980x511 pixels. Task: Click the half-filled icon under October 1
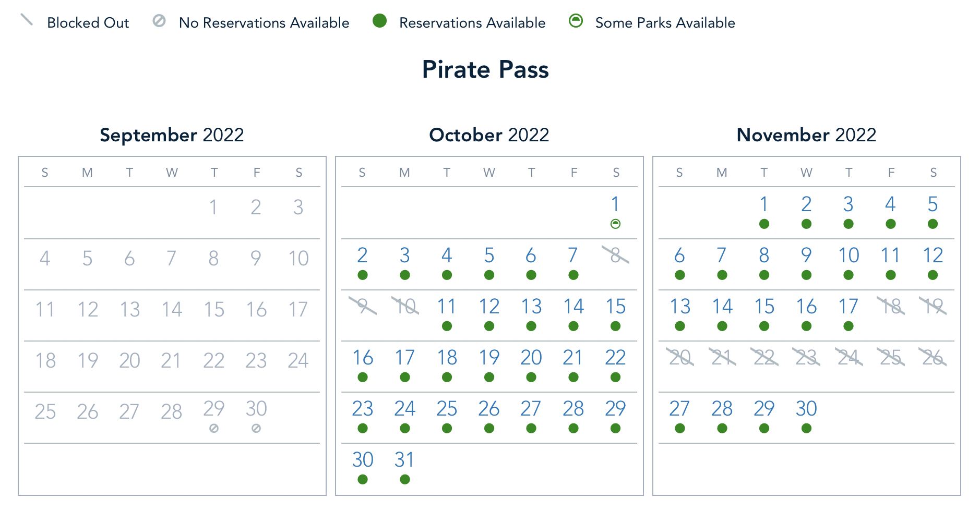coord(616,224)
